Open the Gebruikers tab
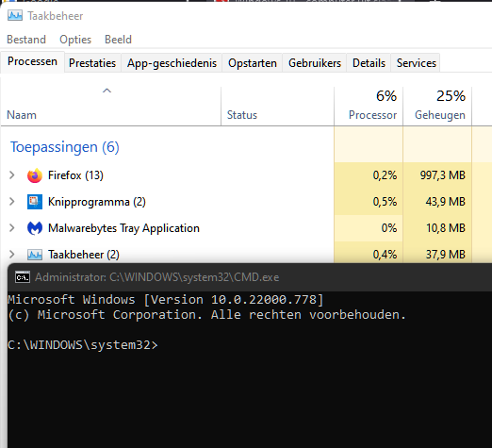Viewport: 492px width, 448px height. point(315,63)
